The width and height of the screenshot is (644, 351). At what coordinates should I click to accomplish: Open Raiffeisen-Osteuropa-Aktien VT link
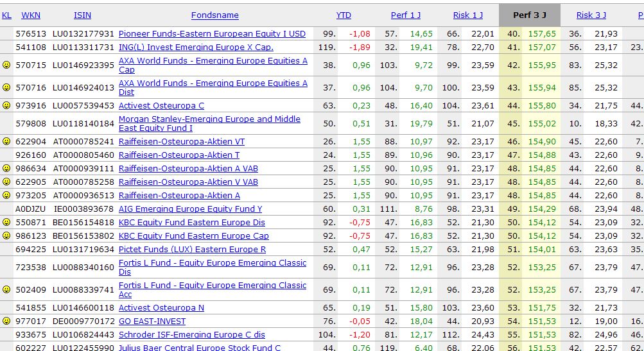(182, 142)
